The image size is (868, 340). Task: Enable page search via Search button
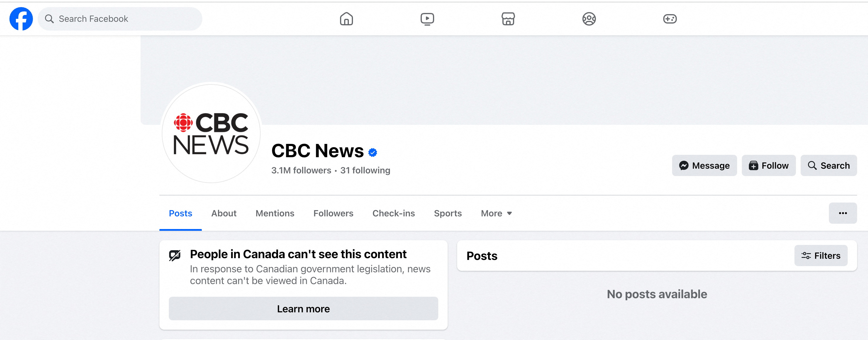pos(829,165)
